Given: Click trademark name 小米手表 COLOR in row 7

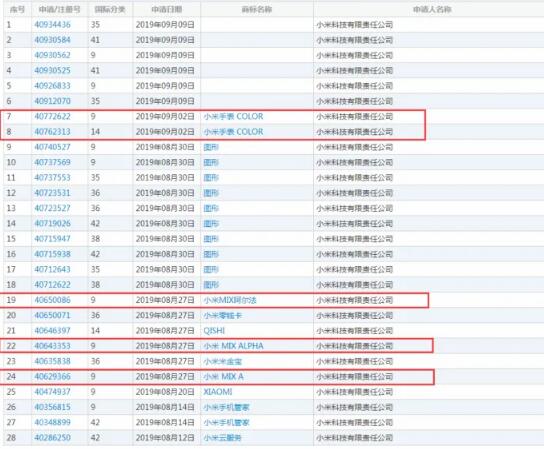Looking at the screenshot, I should tap(233, 117).
